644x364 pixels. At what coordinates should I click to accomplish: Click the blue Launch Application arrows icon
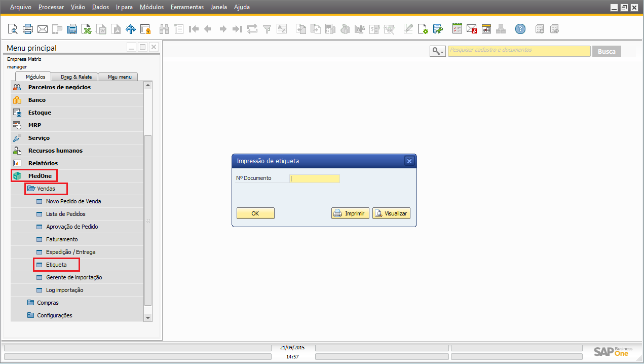[131, 29]
